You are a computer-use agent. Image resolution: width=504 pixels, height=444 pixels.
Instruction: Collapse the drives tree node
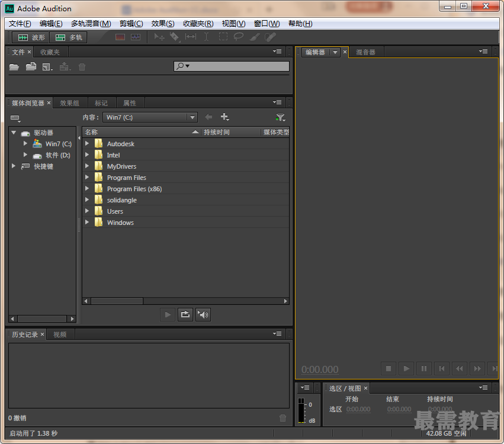point(14,133)
